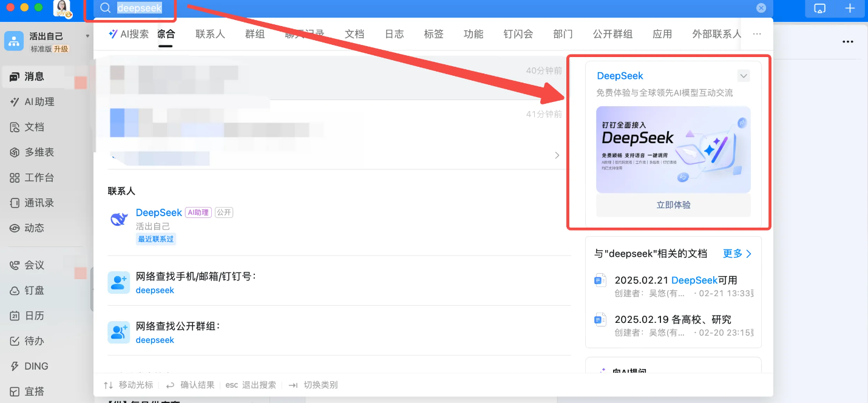
Task: Click the DeepSeek whale avatar in contacts
Action: [119, 219]
